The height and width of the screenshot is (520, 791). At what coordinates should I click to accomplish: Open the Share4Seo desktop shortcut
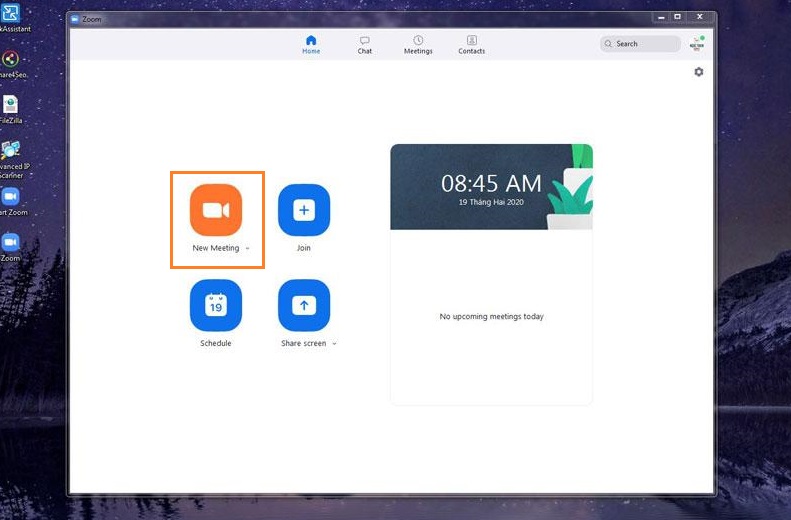(10, 59)
